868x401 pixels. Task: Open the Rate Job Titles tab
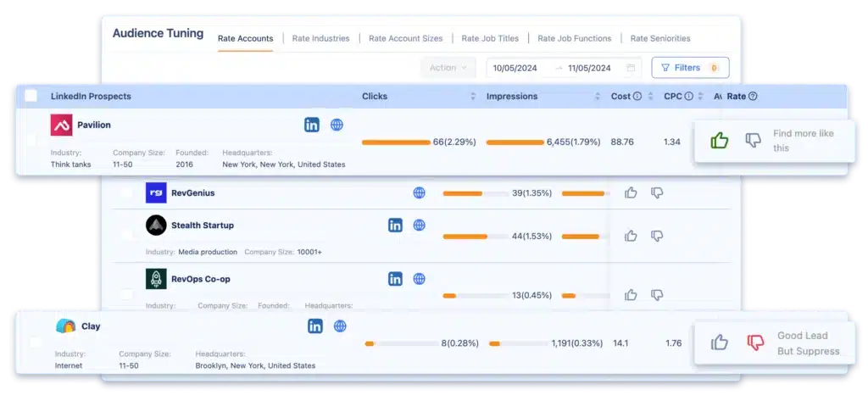point(491,38)
